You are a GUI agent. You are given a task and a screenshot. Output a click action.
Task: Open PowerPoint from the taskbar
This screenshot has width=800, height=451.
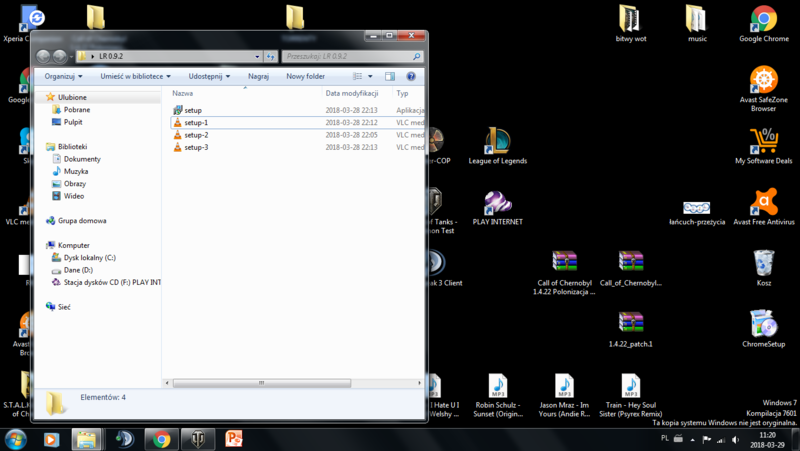tap(234, 439)
